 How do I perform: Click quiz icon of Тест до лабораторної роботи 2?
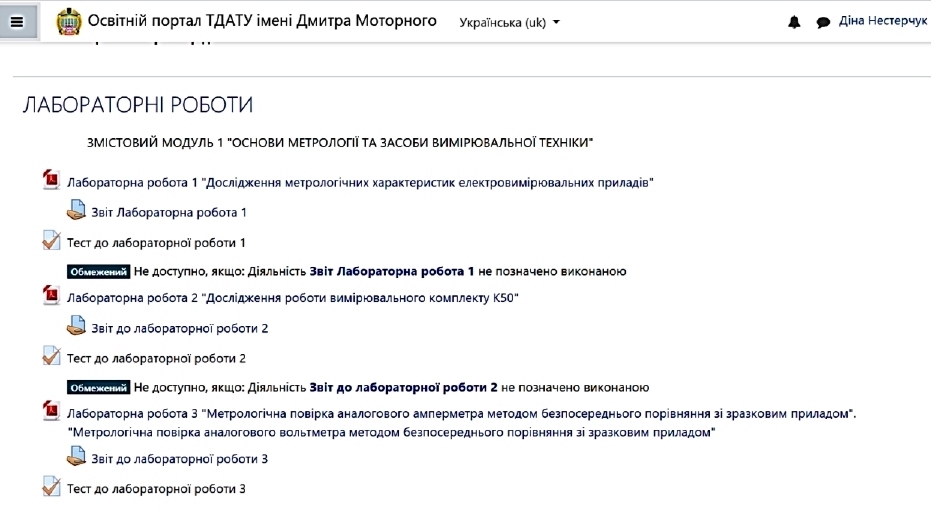pyautogui.click(x=51, y=356)
